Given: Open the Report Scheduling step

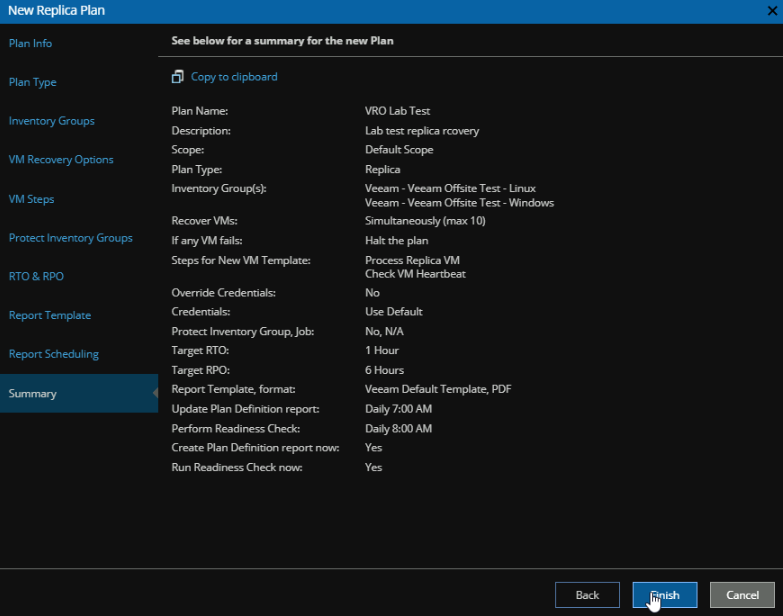Looking at the screenshot, I should [x=53, y=354].
